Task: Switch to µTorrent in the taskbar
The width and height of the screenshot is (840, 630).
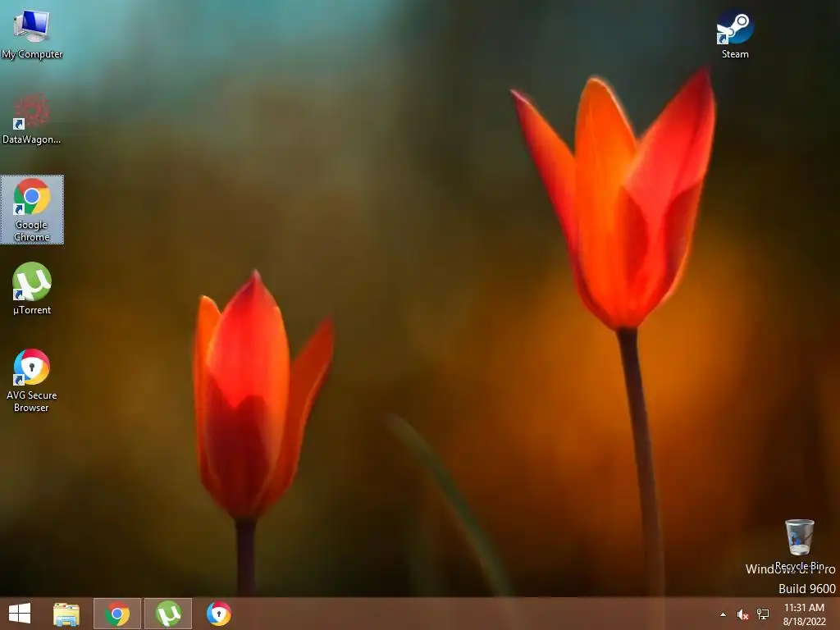Action: pyautogui.click(x=168, y=614)
